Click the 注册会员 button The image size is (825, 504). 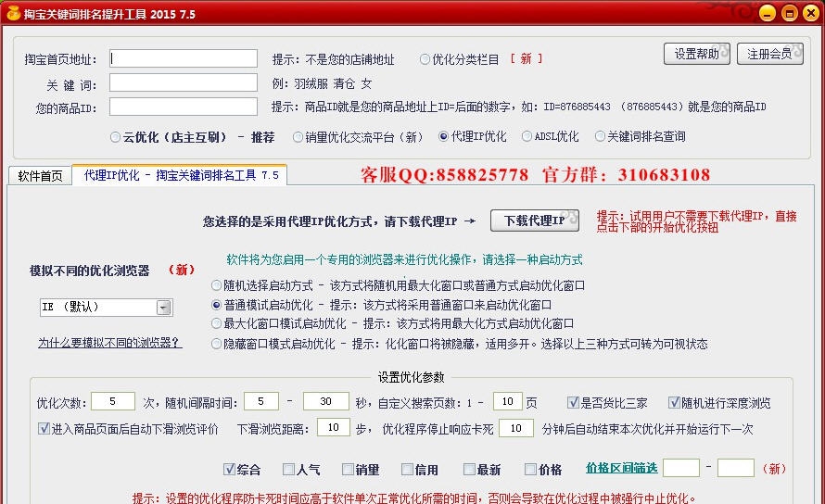point(769,54)
